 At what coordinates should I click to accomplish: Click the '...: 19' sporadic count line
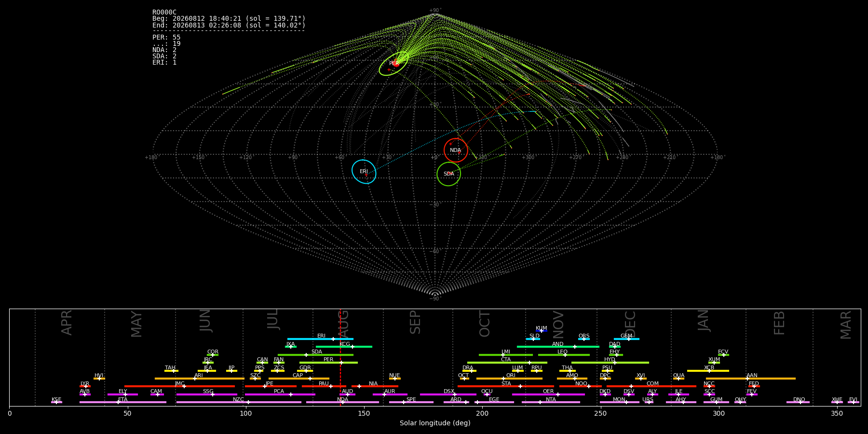point(166,43)
